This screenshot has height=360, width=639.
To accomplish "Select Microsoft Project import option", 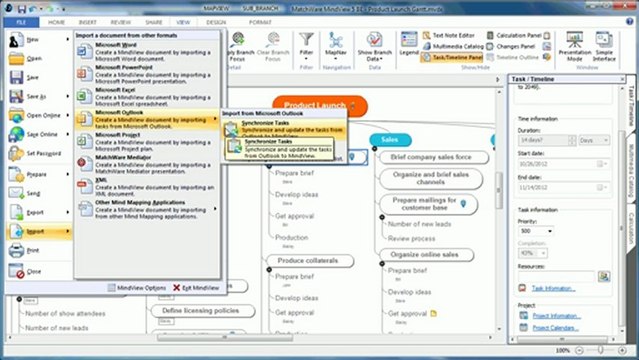I will coord(147,141).
